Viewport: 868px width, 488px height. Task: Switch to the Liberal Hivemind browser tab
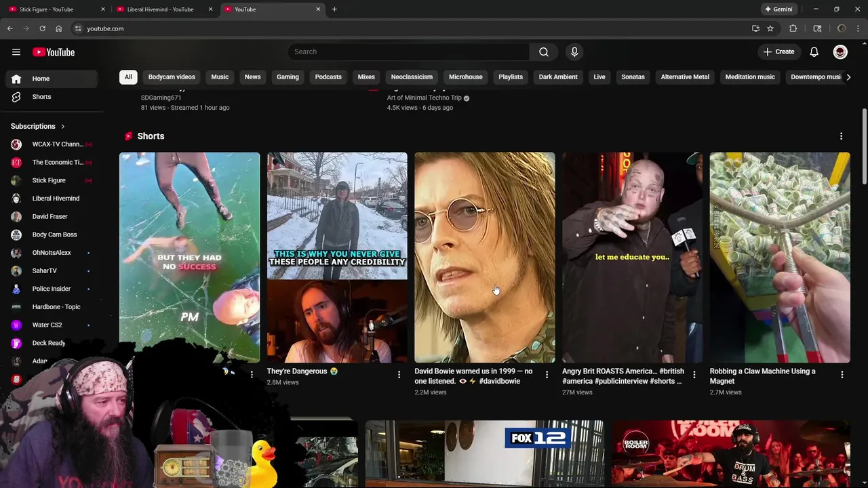tap(165, 9)
